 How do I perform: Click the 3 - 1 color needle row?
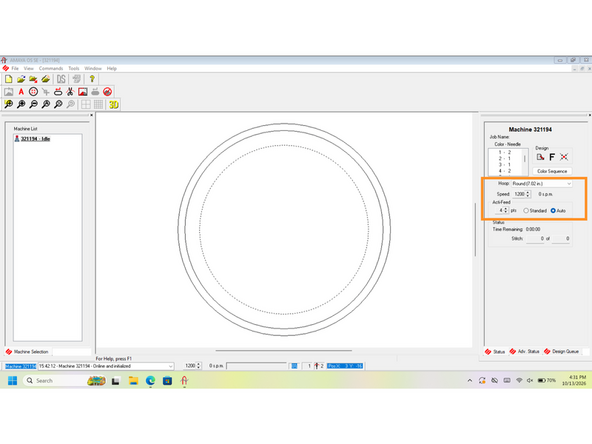point(505,165)
